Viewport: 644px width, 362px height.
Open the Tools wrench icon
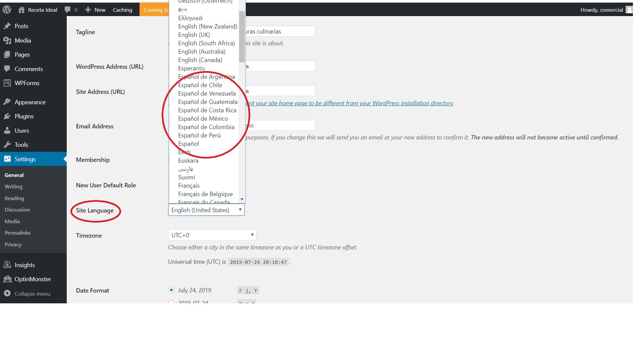click(x=7, y=145)
